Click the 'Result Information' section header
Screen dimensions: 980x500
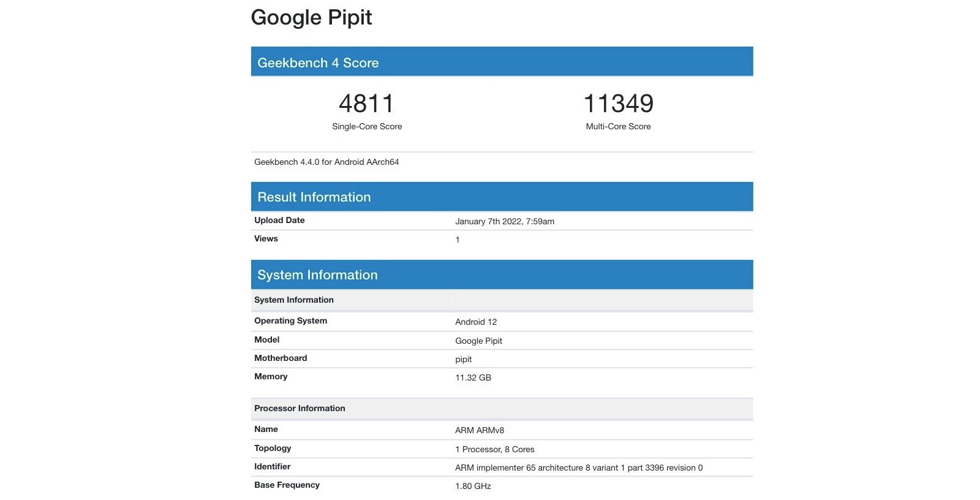click(502, 197)
